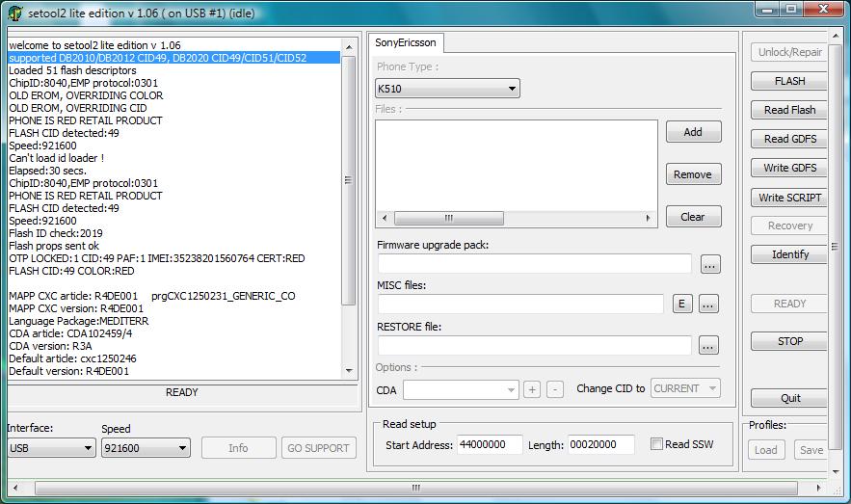
Task: Click the GO SUPPORT button
Action: (x=319, y=448)
